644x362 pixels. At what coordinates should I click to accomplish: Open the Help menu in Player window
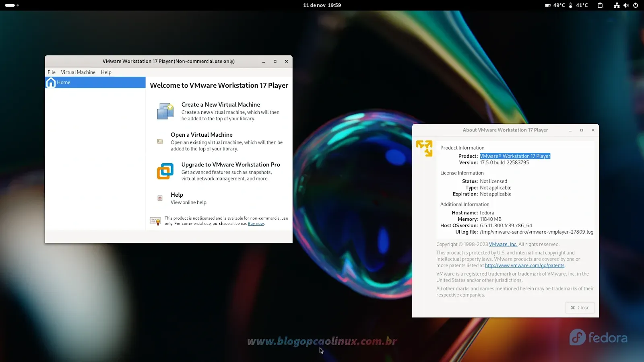click(106, 72)
